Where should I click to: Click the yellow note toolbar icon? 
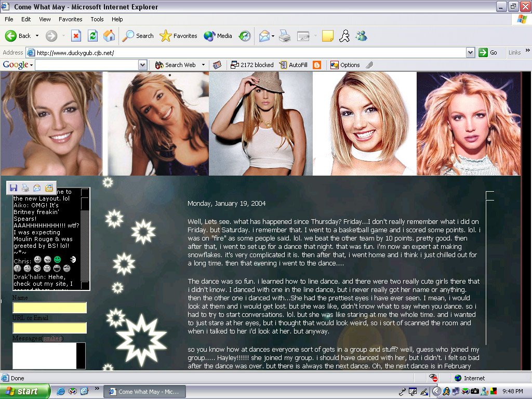[327, 36]
